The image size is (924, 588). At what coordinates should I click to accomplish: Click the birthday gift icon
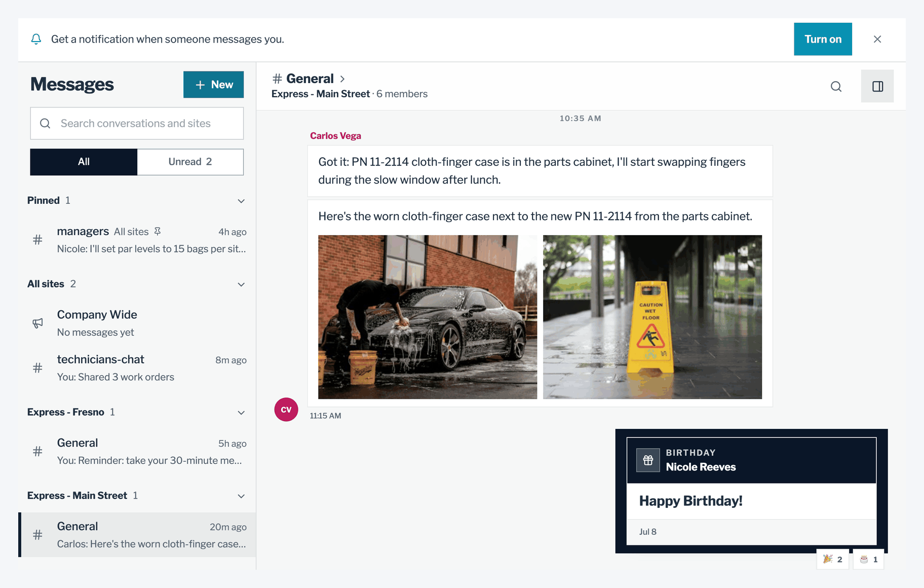pos(648,460)
